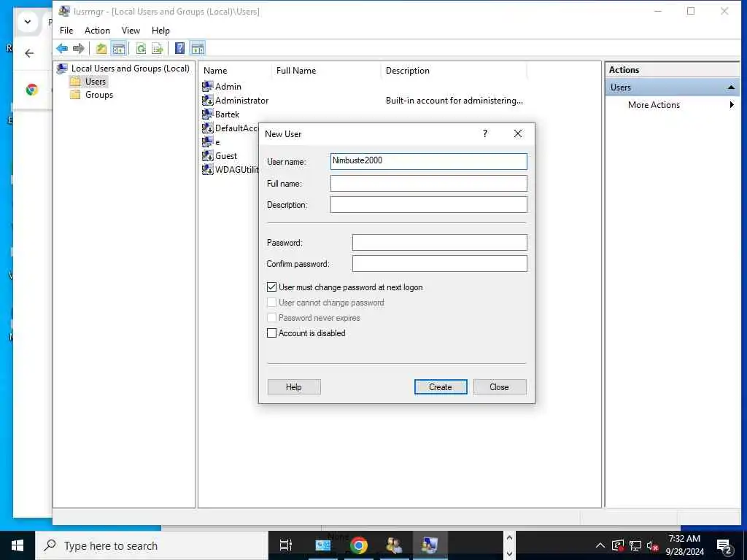Toggle Show/Hide Action Pane toolbar icon
747x560 pixels.
pos(197,48)
